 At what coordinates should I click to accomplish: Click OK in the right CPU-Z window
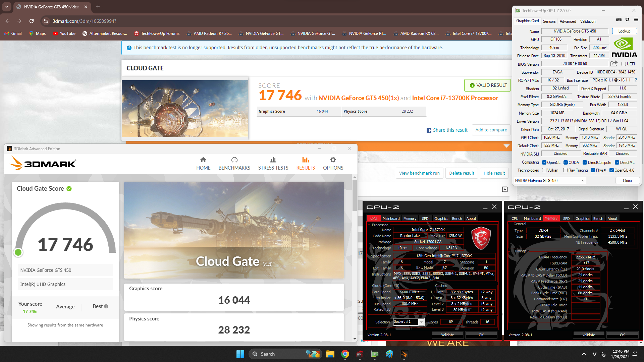tap(622, 335)
